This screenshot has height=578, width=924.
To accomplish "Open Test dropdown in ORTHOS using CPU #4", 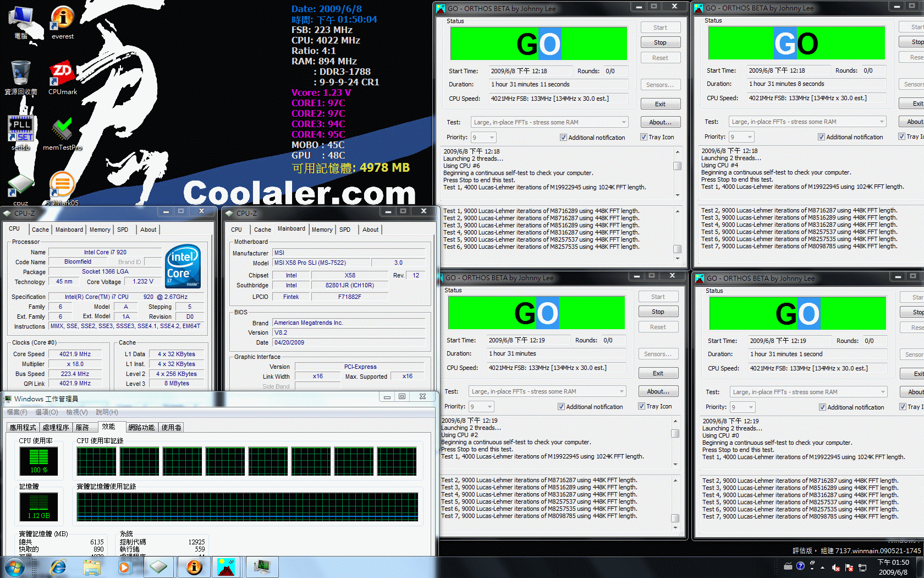I will tap(807, 122).
